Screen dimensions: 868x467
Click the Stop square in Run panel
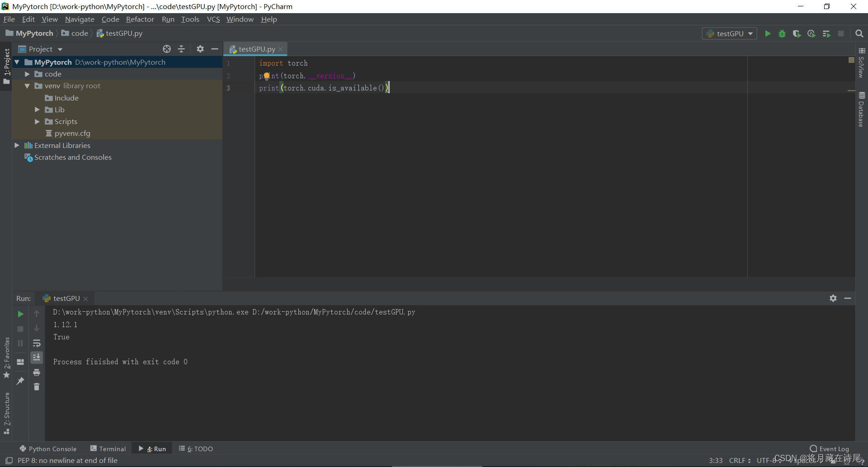point(20,329)
